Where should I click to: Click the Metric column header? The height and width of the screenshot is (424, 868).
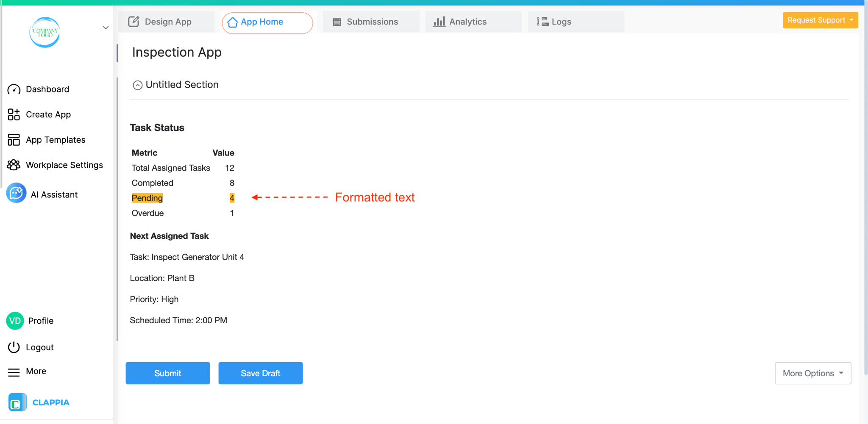coord(145,153)
